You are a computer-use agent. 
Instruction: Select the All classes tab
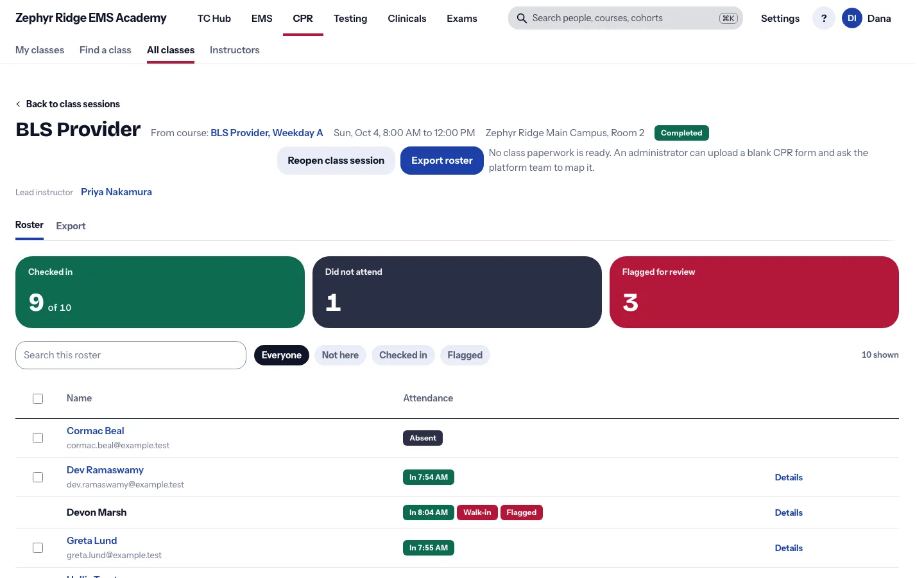171,50
